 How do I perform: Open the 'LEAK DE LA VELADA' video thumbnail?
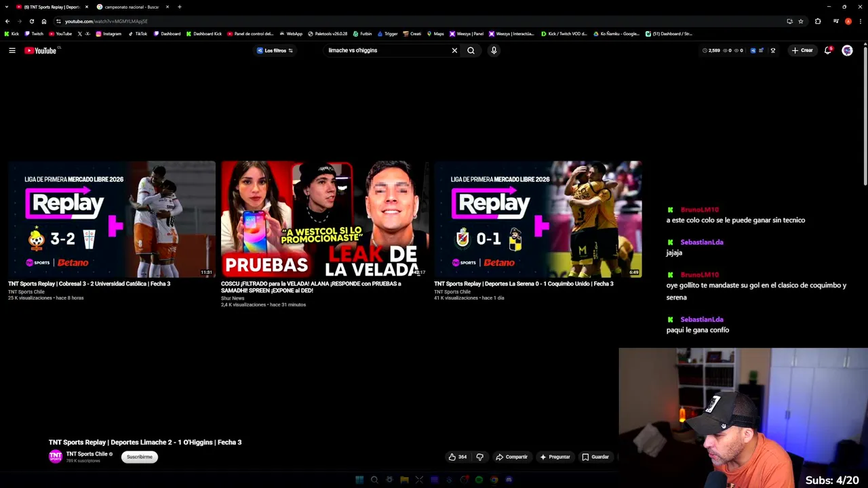pyautogui.click(x=324, y=219)
